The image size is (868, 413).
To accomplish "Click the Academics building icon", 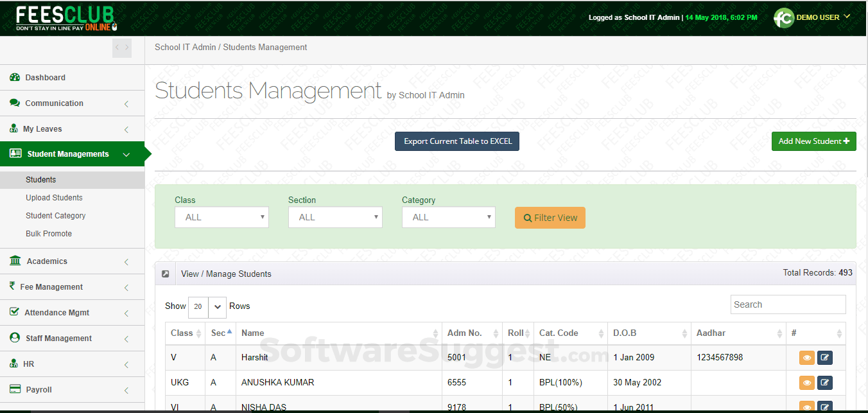I will pyautogui.click(x=15, y=261).
